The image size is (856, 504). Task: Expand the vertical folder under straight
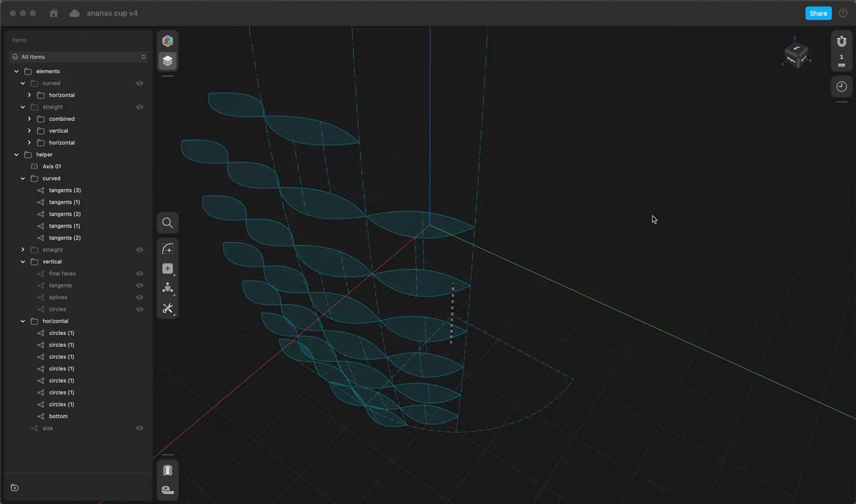[x=29, y=131]
